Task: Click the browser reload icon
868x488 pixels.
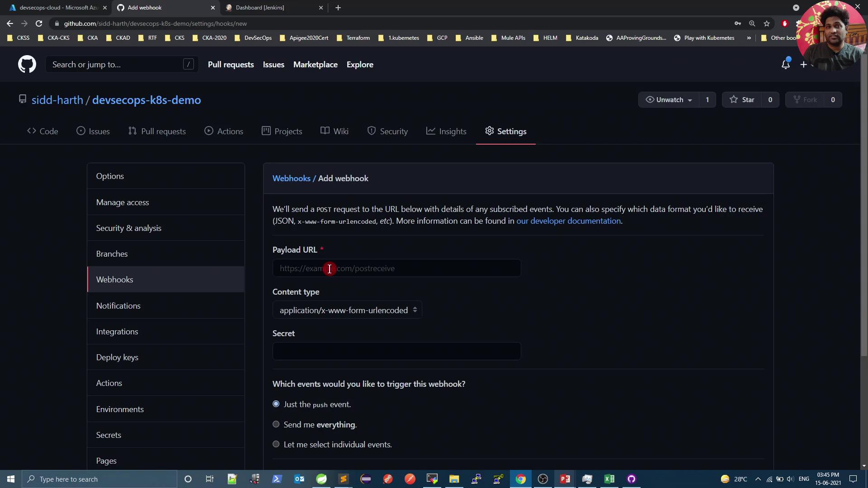Action: pyautogui.click(x=39, y=23)
